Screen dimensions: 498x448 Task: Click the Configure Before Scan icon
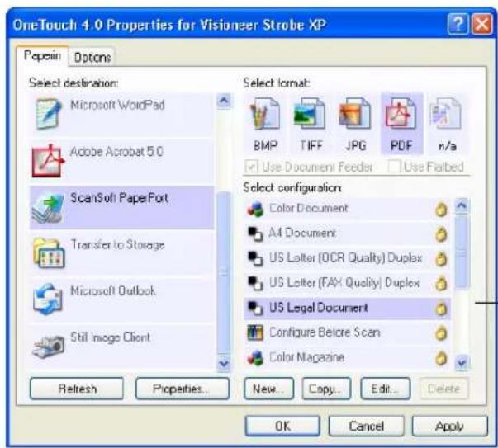click(255, 332)
